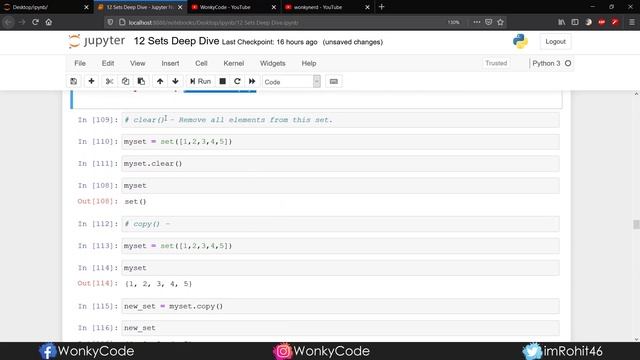The width and height of the screenshot is (640, 360).
Task: Open the Help menu
Action: [x=309, y=63]
